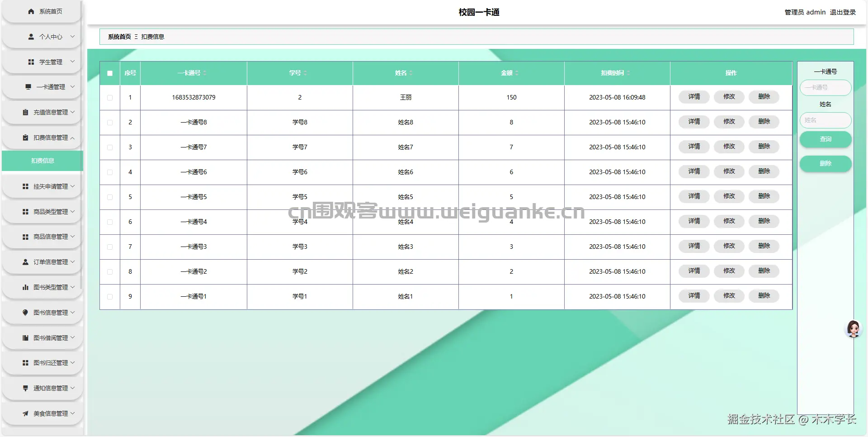Select the 商品类型管理 grid icon

[26, 212]
